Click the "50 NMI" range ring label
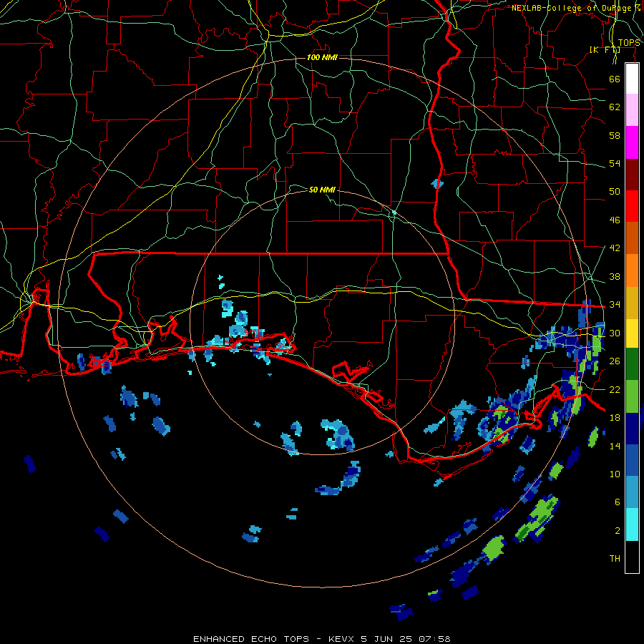644x644 pixels. (322, 190)
